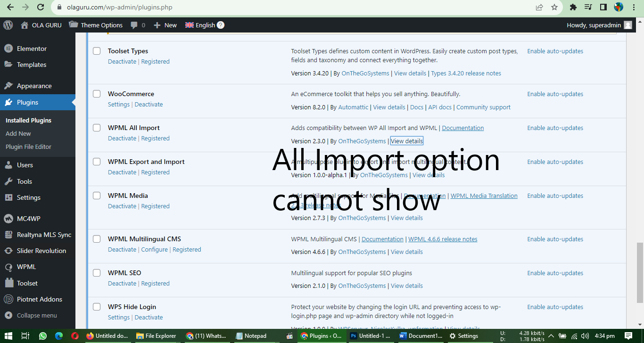Open the English language switcher

(200, 25)
